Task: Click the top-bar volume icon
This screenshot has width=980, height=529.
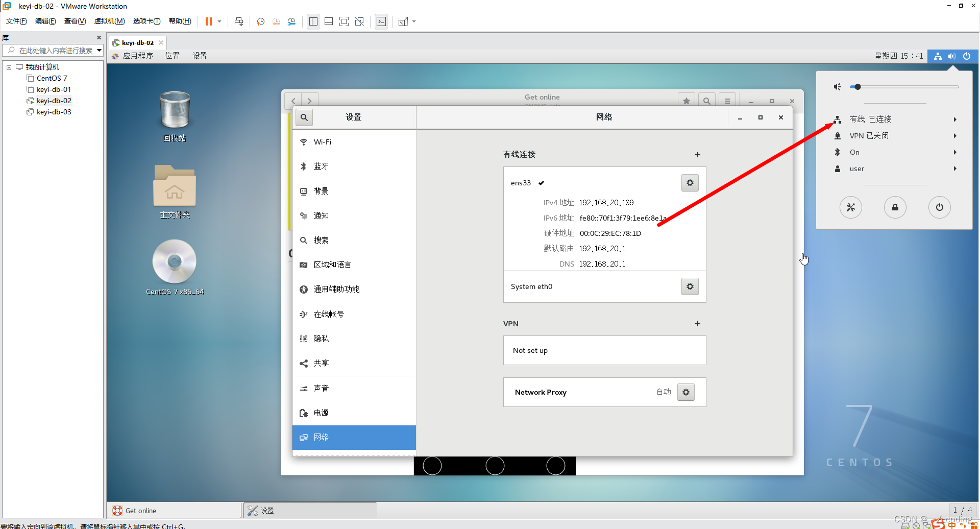Action: [x=952, y=56]
